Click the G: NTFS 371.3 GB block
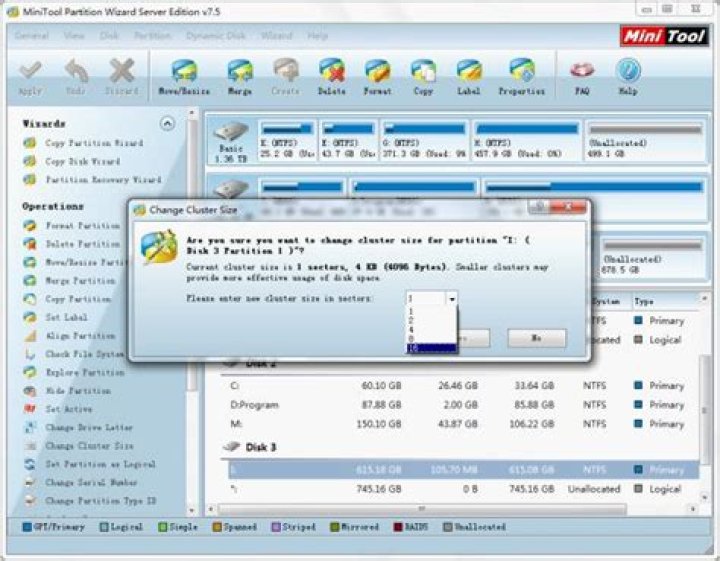 (x=424, y=140)
